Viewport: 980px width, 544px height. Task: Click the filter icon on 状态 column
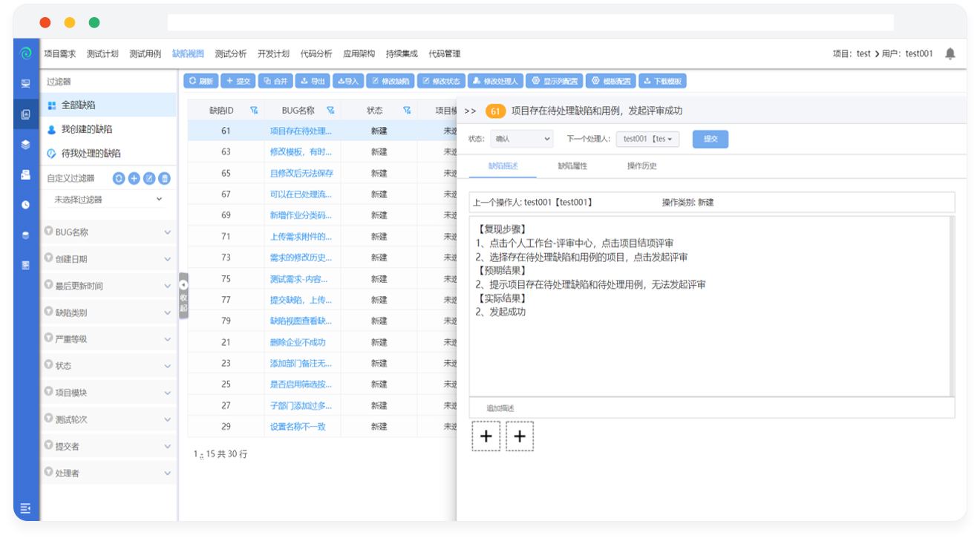click(407, 110)
